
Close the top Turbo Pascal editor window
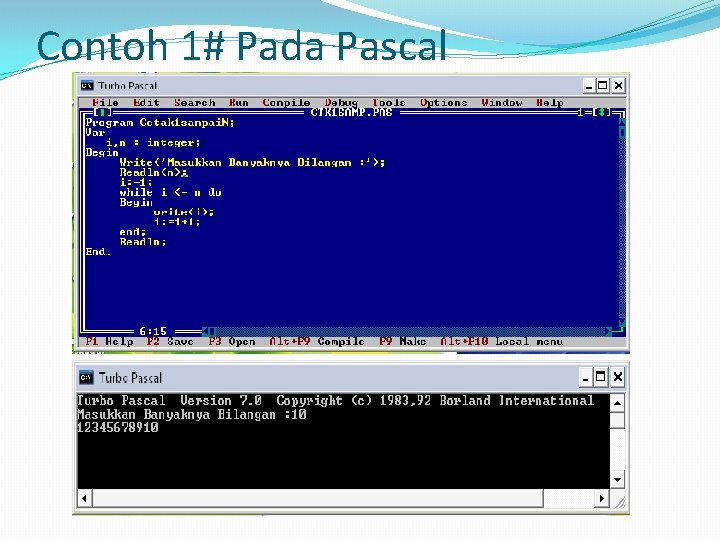(x=618, y=86)
